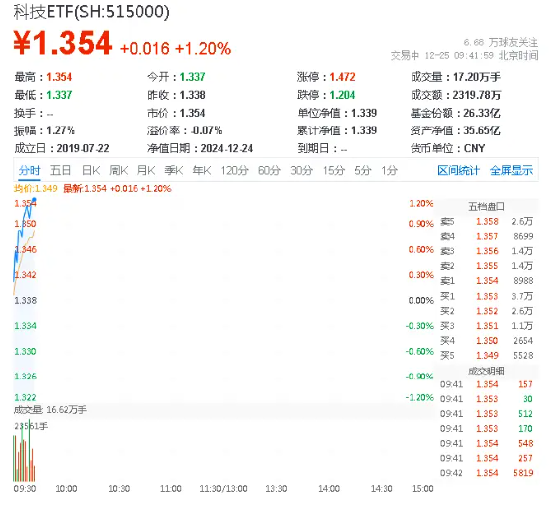Click the 成交额 2319.78万 value
The height and width of the screenshot is (505, 550).
[477, 95]
